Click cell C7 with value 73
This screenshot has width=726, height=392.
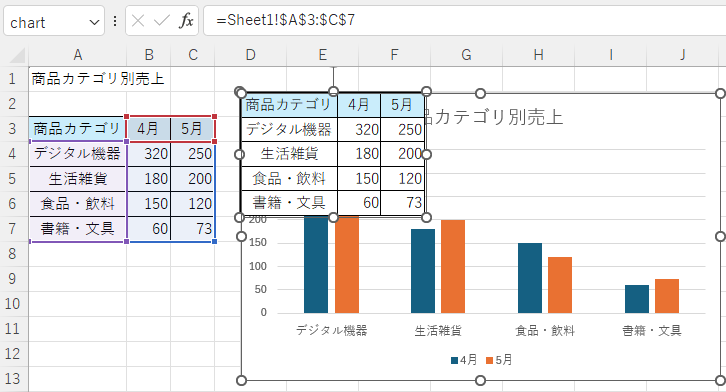[x=193, y=229]
